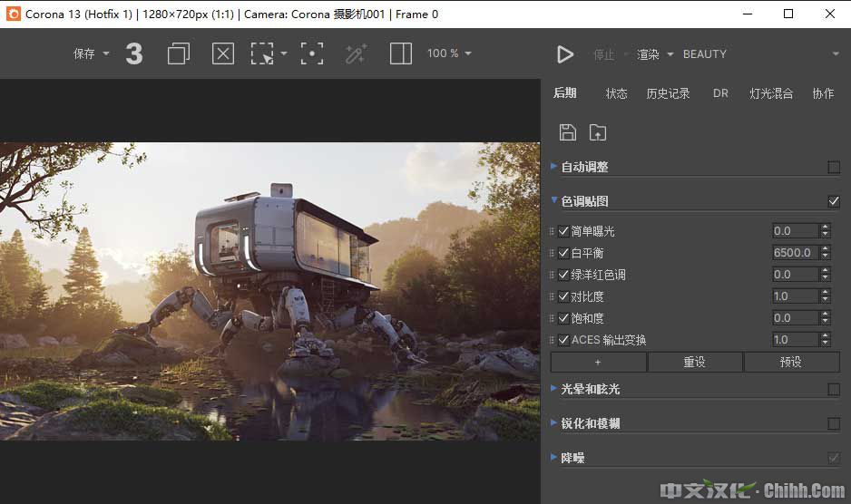Click the magic wand icon
Viewport: 851px width, 504px height.
pos(356,54)
